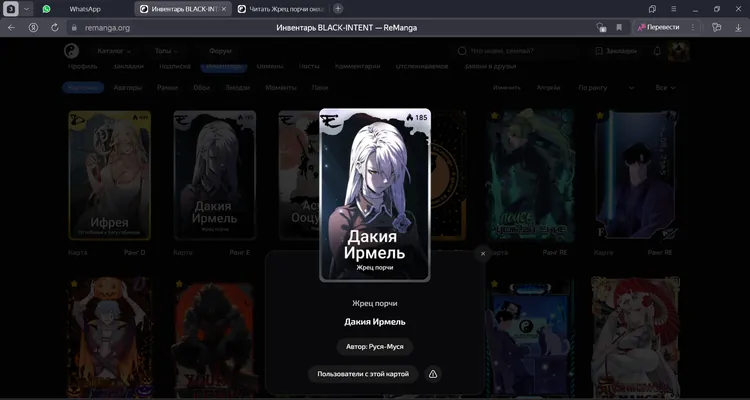Open Закладки in the site header
This screenshot has width=750, height=400.
(616, 51)
